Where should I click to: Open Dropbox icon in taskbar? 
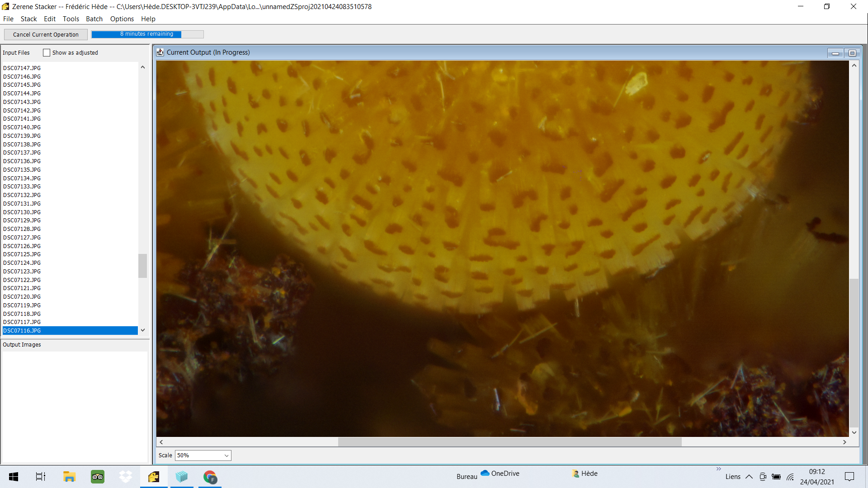tap(126, 477)
